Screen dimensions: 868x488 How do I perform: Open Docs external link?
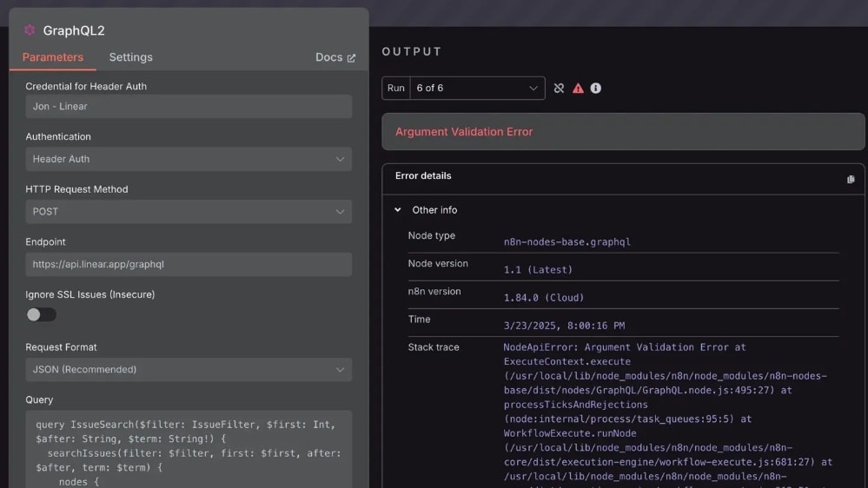click(335, 57)
